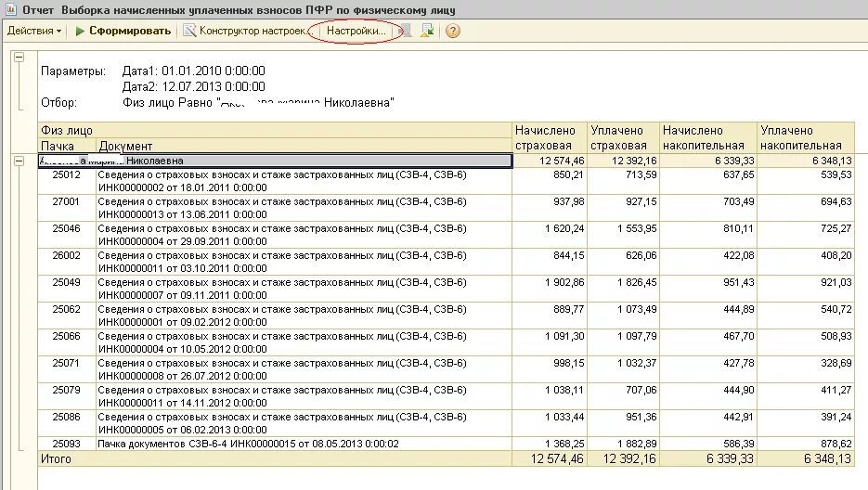Click the Дата2: 12.07.2013 parameter text

tap(194, 87)
